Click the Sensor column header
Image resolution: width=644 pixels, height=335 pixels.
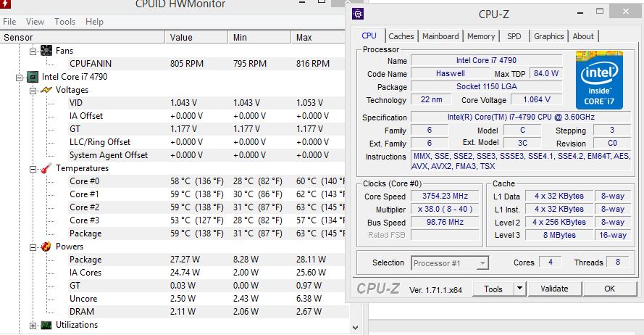[x=82, y=38]
